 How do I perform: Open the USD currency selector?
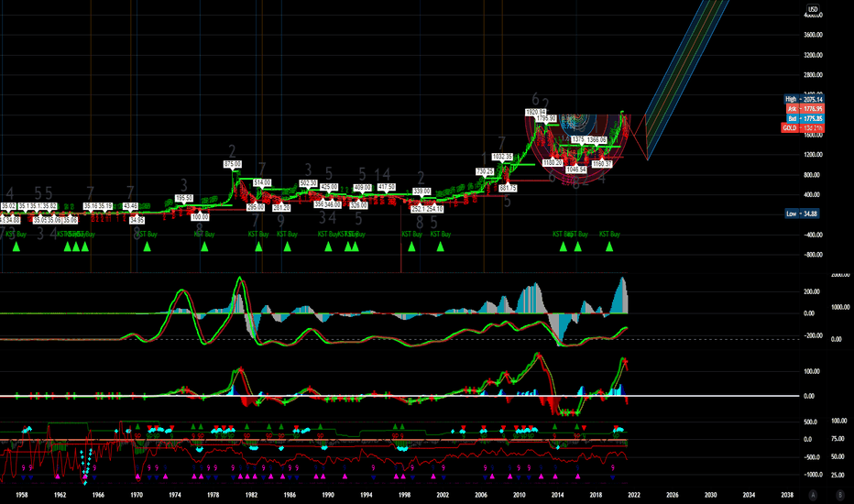(x=813, y=9)
